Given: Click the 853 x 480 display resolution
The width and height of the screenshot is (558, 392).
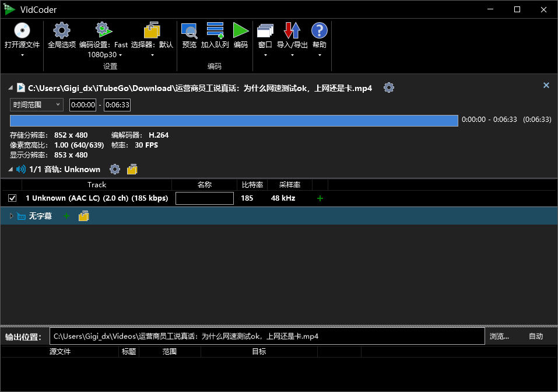Looking at the screenshot, I should click(71, 155).
